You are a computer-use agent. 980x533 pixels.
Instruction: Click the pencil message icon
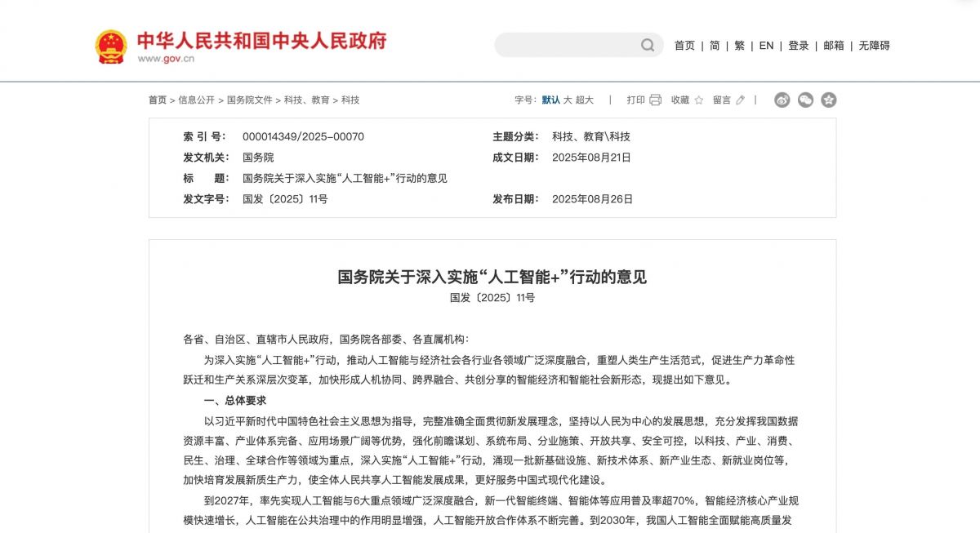(741, 100)
